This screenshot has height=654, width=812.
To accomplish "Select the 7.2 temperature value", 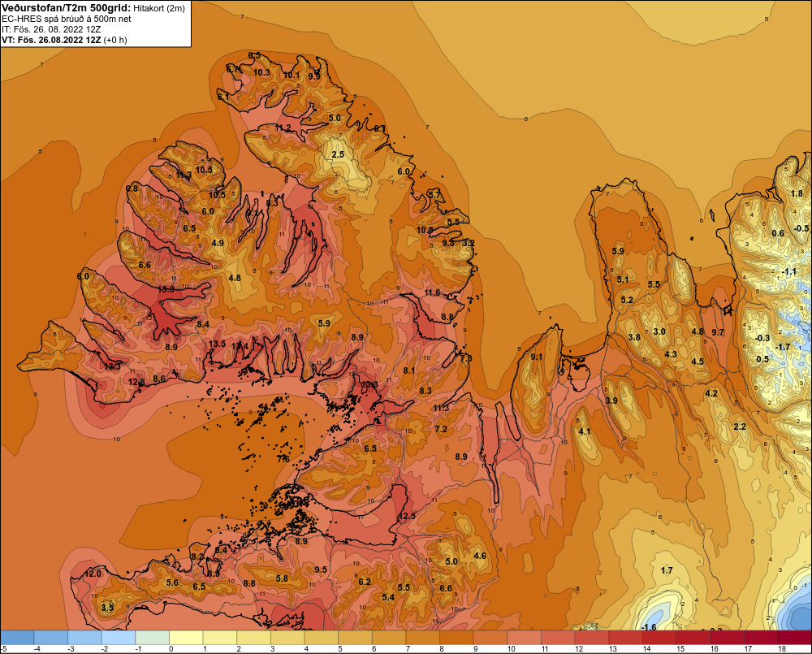I will click(441, 429).
